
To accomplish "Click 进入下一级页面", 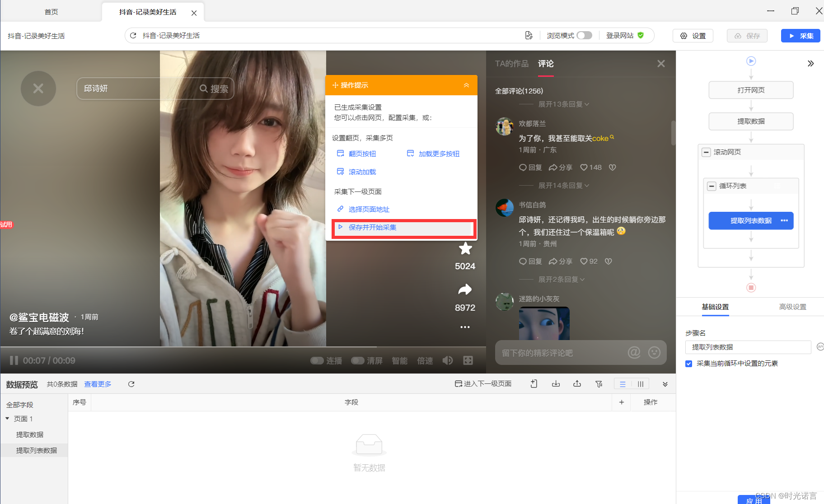I will point(483,384).
